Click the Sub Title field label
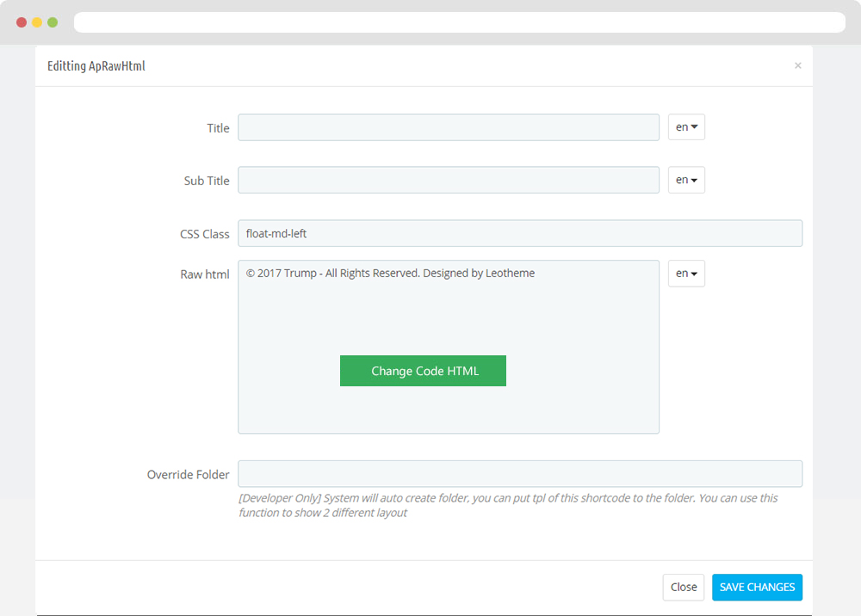 [207, 181]
